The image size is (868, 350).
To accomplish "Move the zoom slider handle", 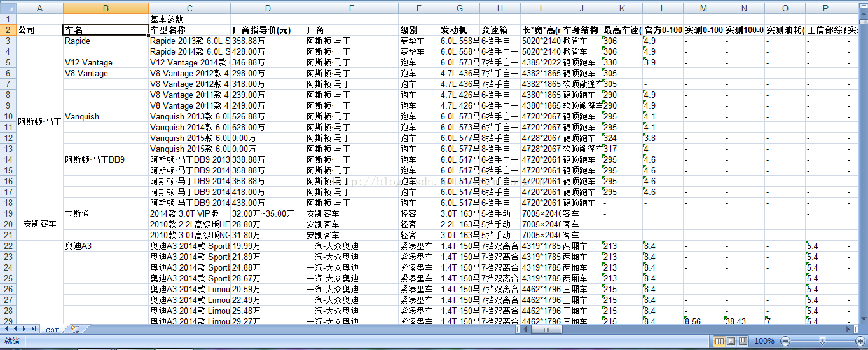I will click(823, 341).
